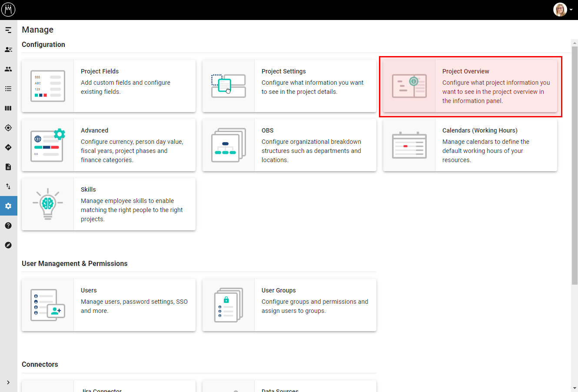Click the Meisterplan logo in top bar
Viewport: 578px width, 392px height.
8,10
